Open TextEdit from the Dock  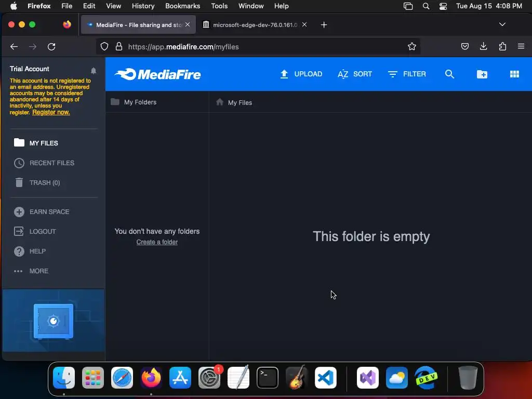tap(238, 378)
